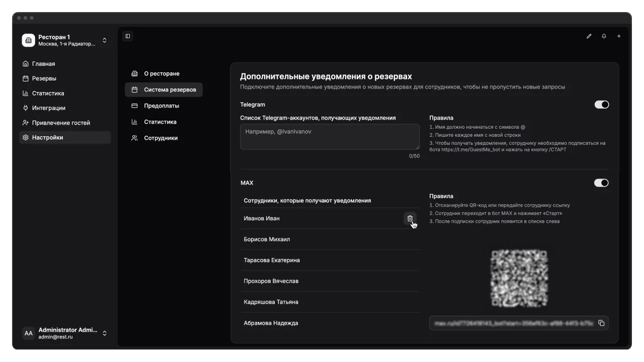Open О ресторане settings tab
Viewport: 644px width, 362px height.
coord(164,73)
